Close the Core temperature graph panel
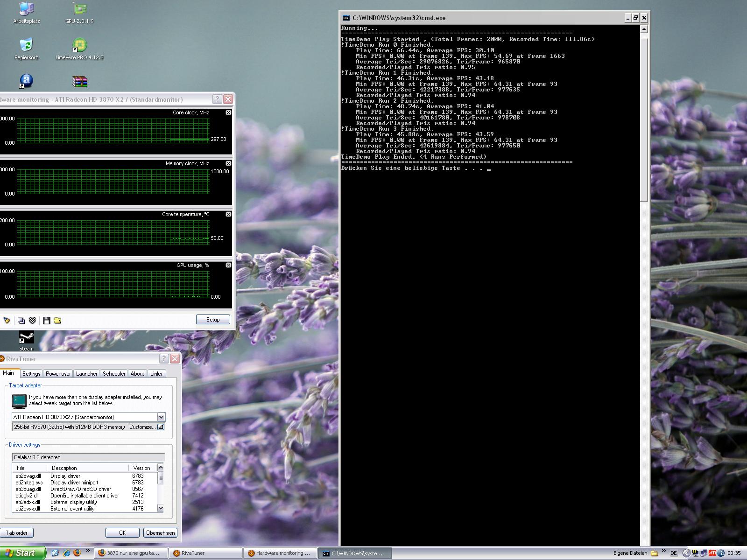The height and width of the screenshot is (560, 747). 228,214
